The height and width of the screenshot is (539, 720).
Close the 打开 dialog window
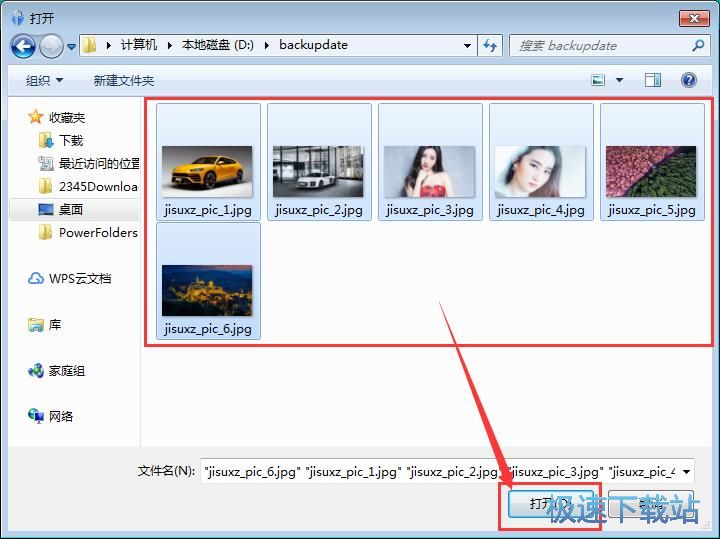(x=695, y=18)
